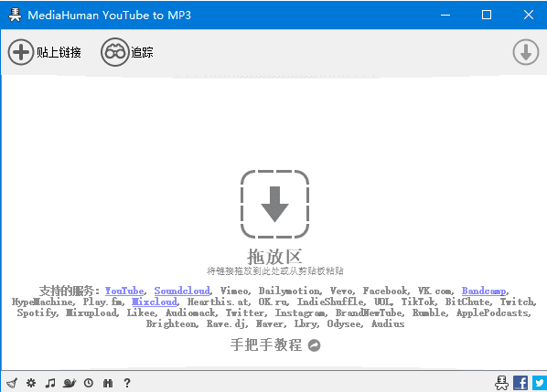This screenshot has height=392, width=547.
Task: Click the music note icon in status bar
Action: tap(50, 383)
